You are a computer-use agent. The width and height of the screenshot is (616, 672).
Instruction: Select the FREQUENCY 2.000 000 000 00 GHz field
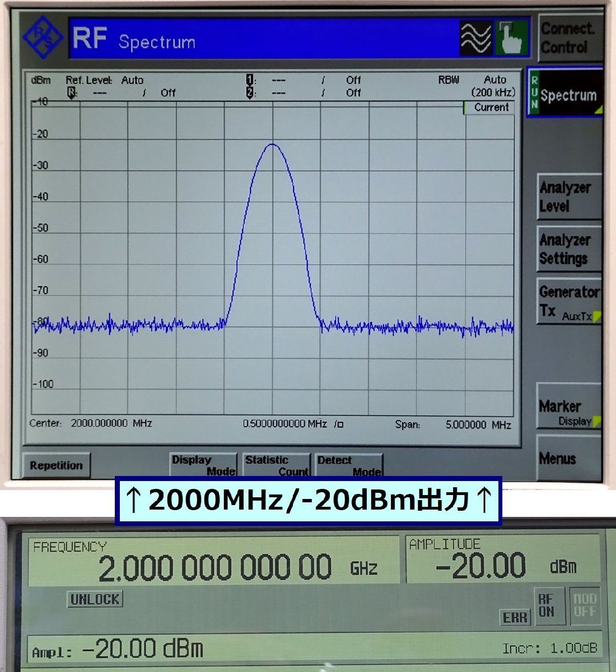click(x=214, y=562)
